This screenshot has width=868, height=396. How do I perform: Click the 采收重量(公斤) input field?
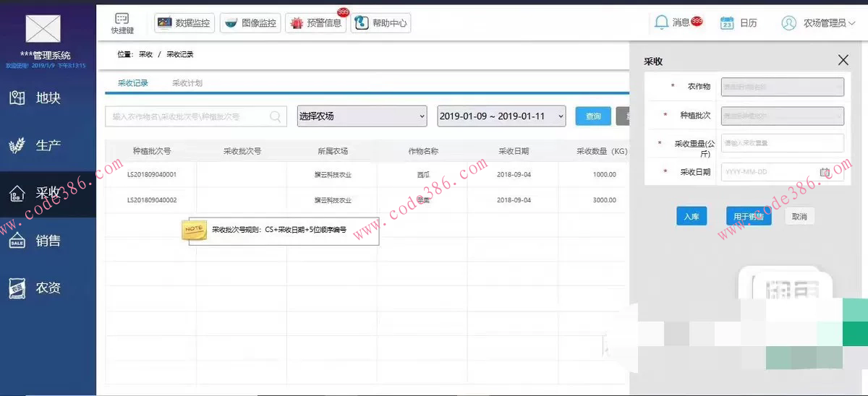click(x=783, y=143)
